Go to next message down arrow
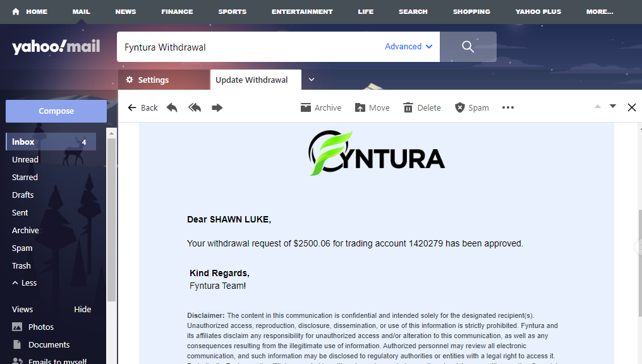The image size is (642, 364). [x=613, y=106]
